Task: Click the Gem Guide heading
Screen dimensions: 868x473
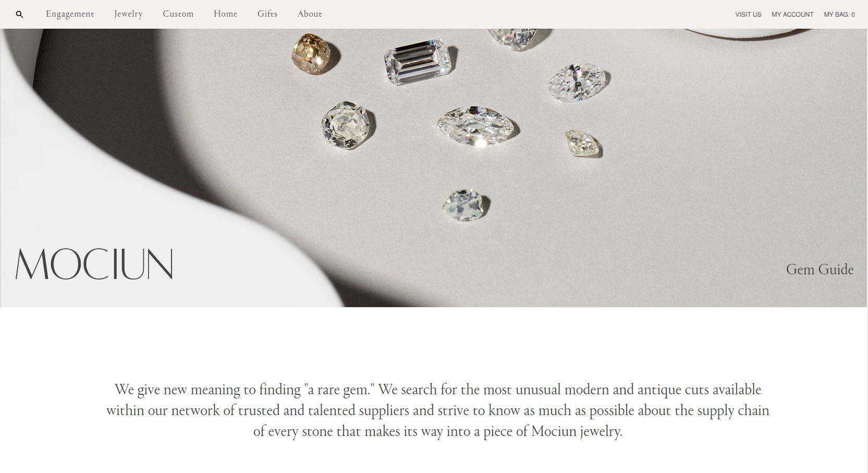Action: [x=820, y=270]
